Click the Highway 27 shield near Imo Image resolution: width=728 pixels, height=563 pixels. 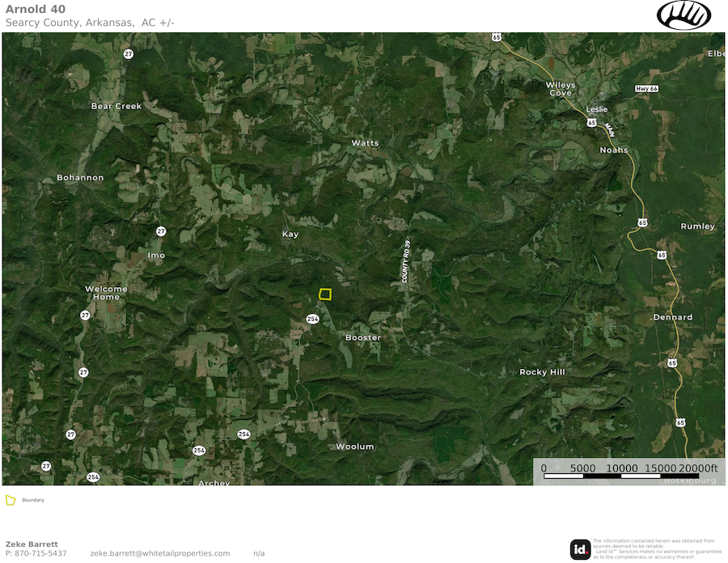[x=161, y=231]
